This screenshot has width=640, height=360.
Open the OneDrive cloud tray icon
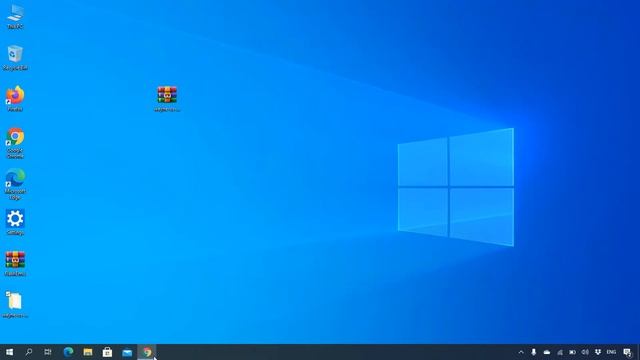pyautogui.click(x=547, y=352)
